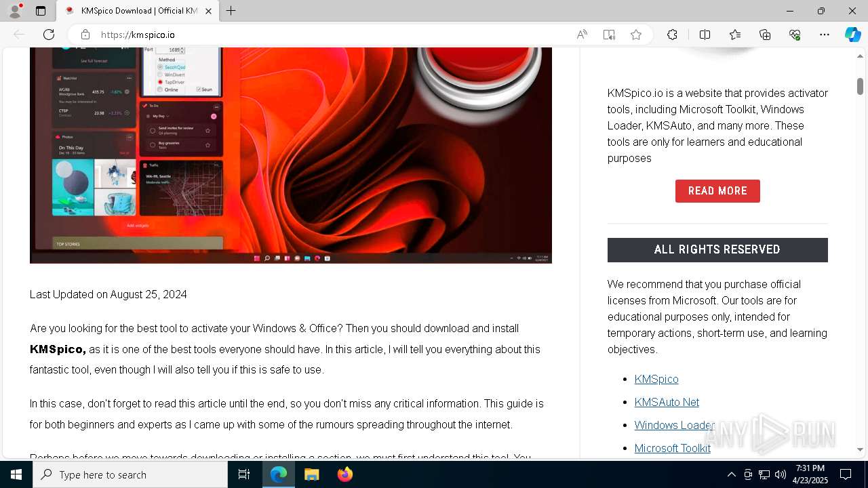This screenshot has height=488, width=868.
Task: Go back to previous page
Action: pyautogui.click(x=19, y=35)
